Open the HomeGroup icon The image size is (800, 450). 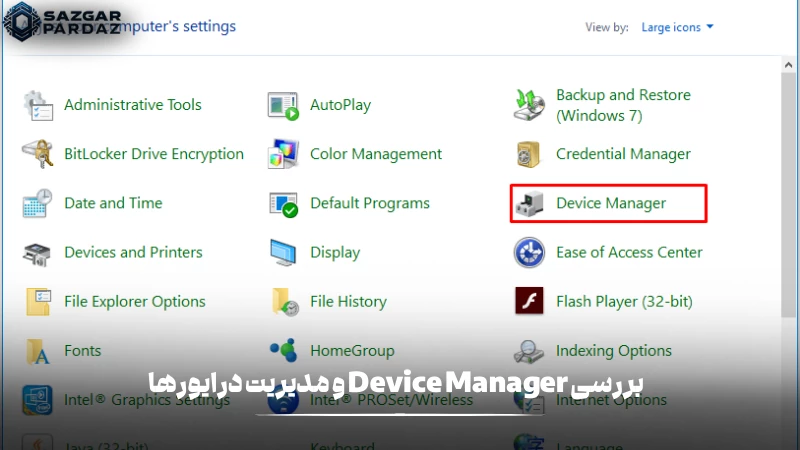284,351
